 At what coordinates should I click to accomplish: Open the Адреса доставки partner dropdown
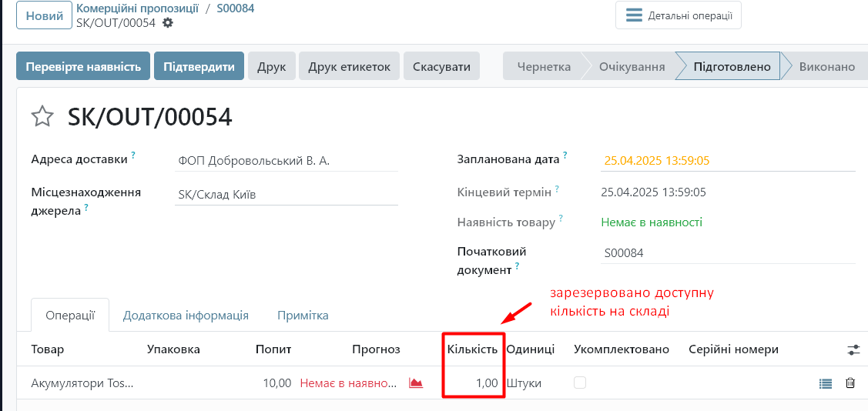(286, 161)
